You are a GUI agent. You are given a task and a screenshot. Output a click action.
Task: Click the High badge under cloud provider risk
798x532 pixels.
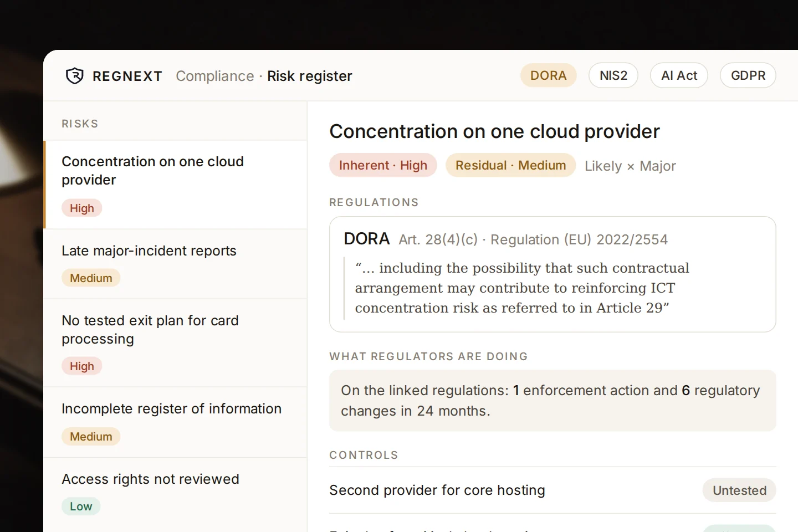click(82, 208)
